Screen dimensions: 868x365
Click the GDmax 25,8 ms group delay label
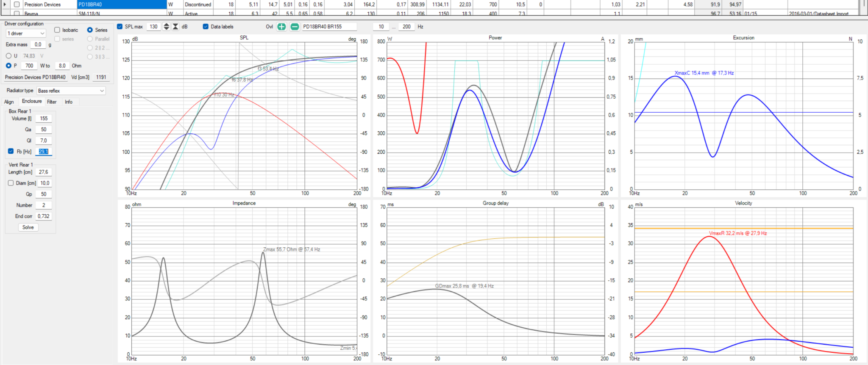point(464,286)
